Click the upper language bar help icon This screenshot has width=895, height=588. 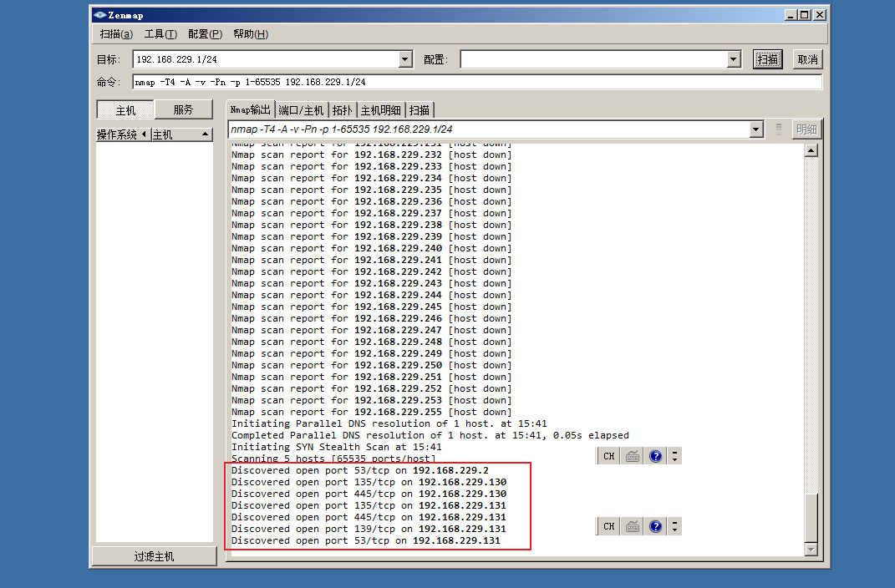(656, 456)
